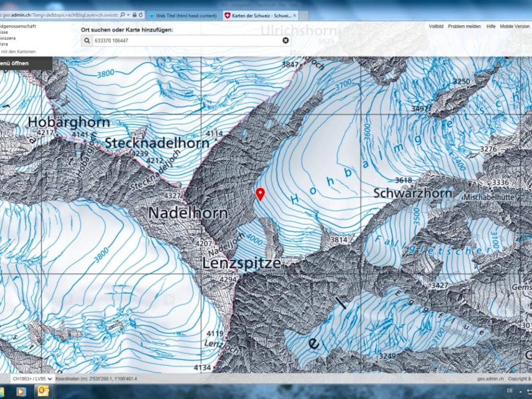Click the lock security icon in the address bar
The width and height of the screenshot is (532, 399).
coord(134,15)
